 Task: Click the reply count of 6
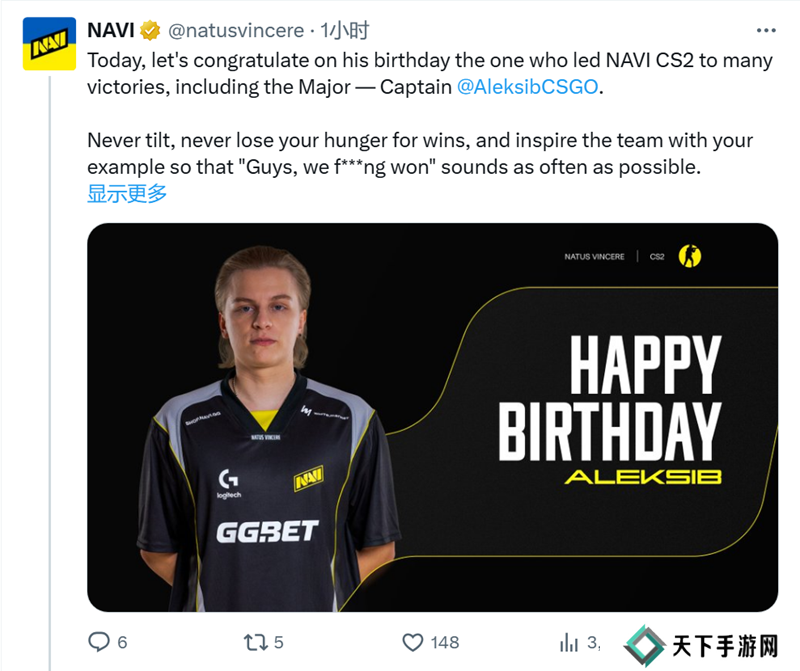point(122,642)
